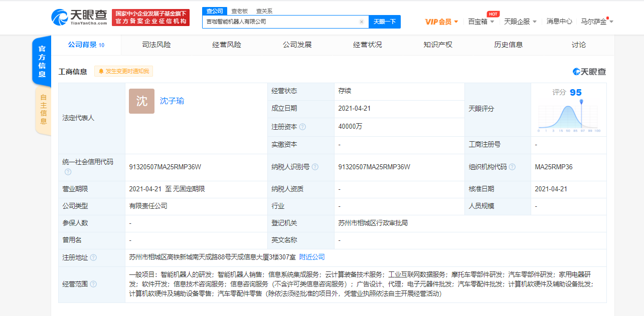Expand the VIP会员 dropdown
This screenshot has width=644, height=316.
pos(441,22)
